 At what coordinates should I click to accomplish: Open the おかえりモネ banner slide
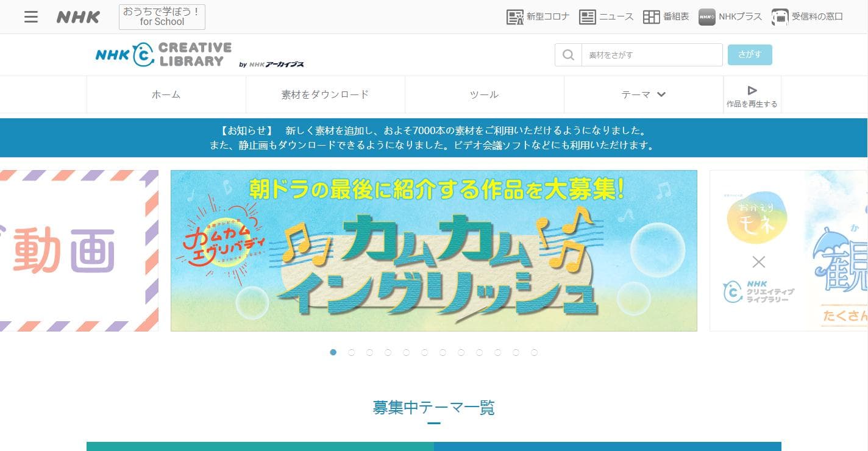tap(789, 250)
